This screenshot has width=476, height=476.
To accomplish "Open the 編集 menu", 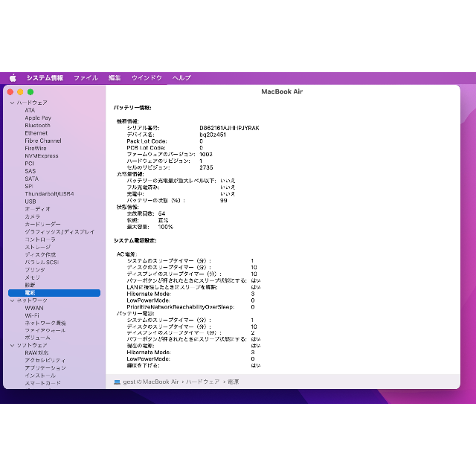I will (115, 78).
